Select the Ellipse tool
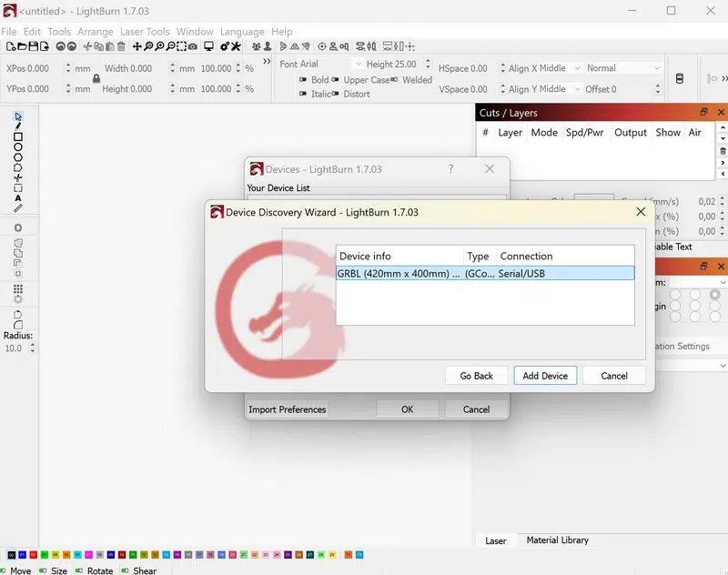This screenshot has height=575, width=728. (18, 147)
